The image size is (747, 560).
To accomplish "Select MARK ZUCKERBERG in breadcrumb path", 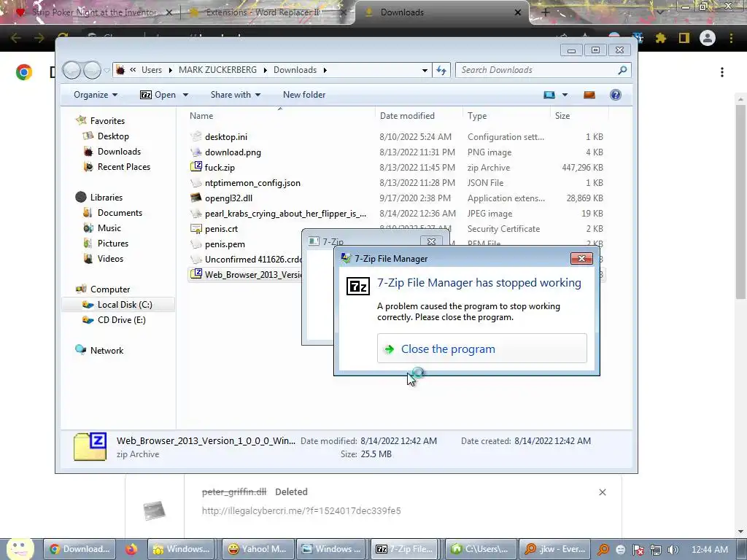I will (217, 70).
